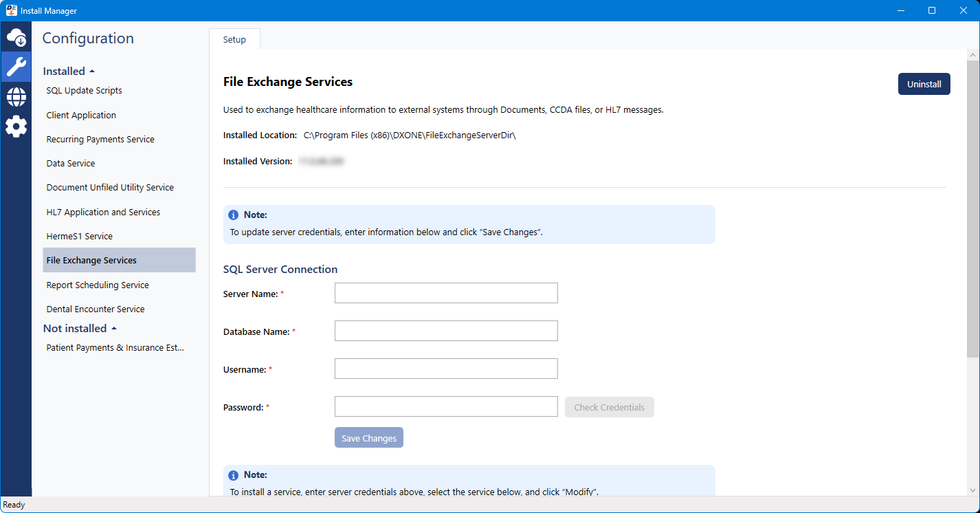Image resolution: width=980 pixels, height=513 pixels.
Task: Select the wrench Configuration icon
Action: [x=16, y=67]
